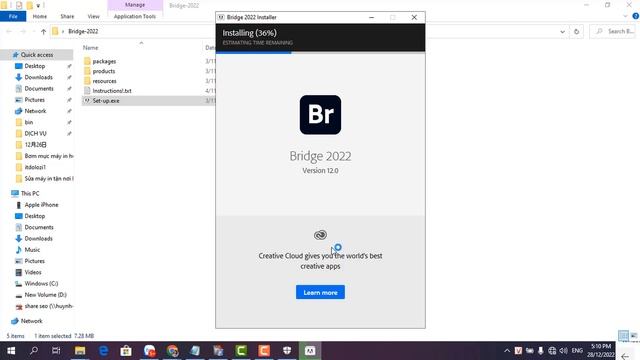The image size is (640, 360).
Task: Switch the ENG input language
Action: [577, 351]
